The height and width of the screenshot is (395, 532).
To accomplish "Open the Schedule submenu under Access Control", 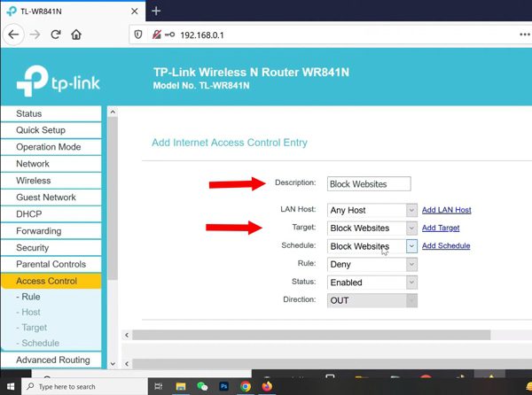I will (x=37, y=343).
